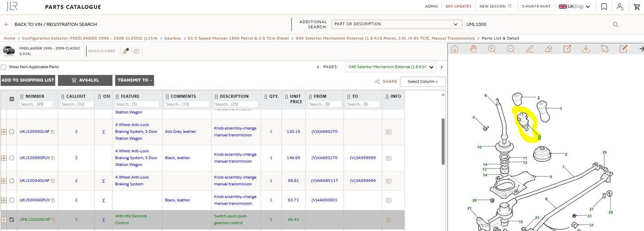The image size is (644, 231).
Task: Go back to VIN / Registration Search
Action: pyautogui.click(x=50, y=25)
